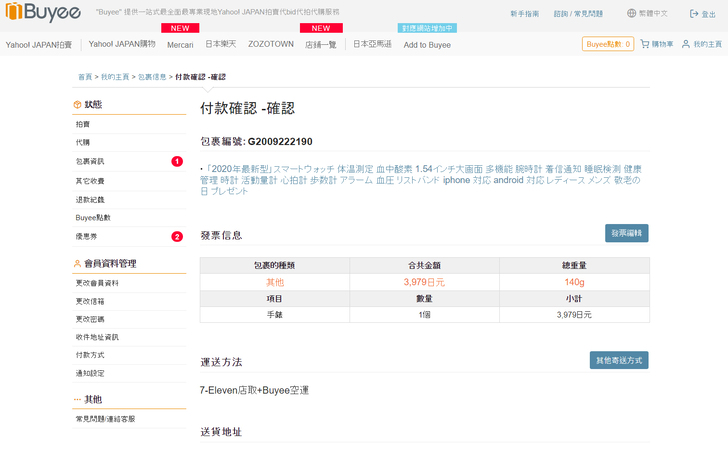
Task: Click the red badge beside 包裹資訊
Action: click(x=177, y=161)
